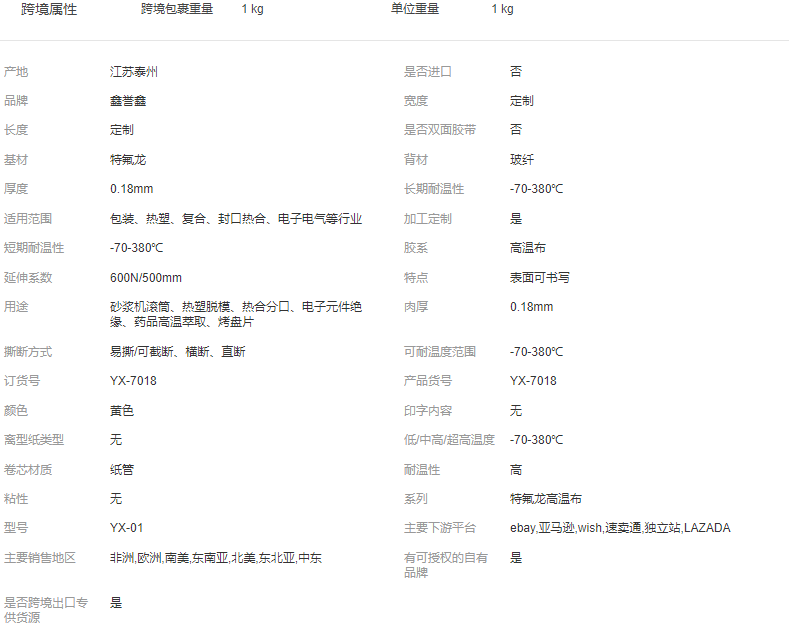789x630 pixels.
Task: Select the model value YX-01
Action: tap(126, 528)
